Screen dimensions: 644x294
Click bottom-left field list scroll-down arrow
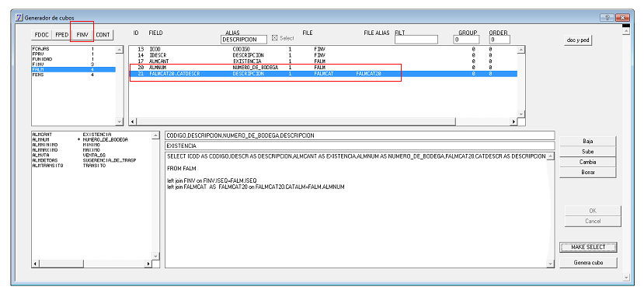(155, 256)
